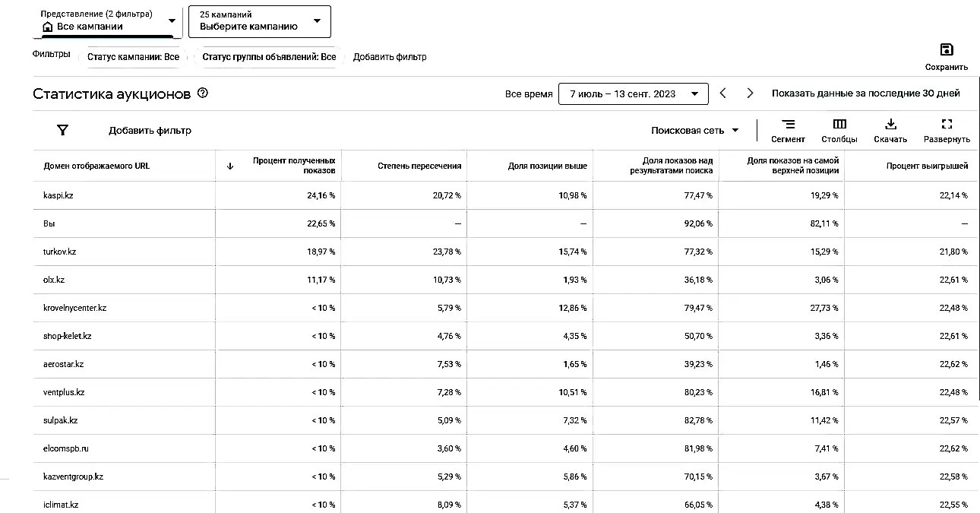Expand the Поисковая сеть network dropdown
The image size is (980, 513).
(694, 131)
